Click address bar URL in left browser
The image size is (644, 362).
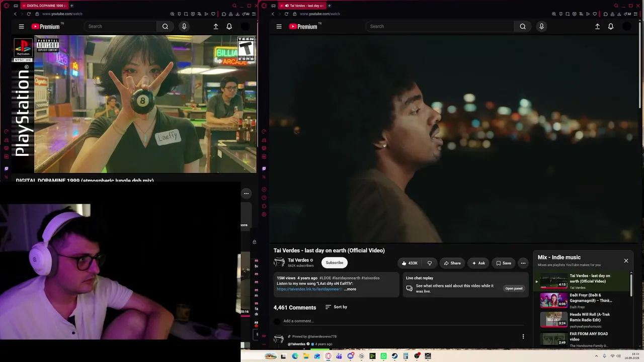(62, 14)
